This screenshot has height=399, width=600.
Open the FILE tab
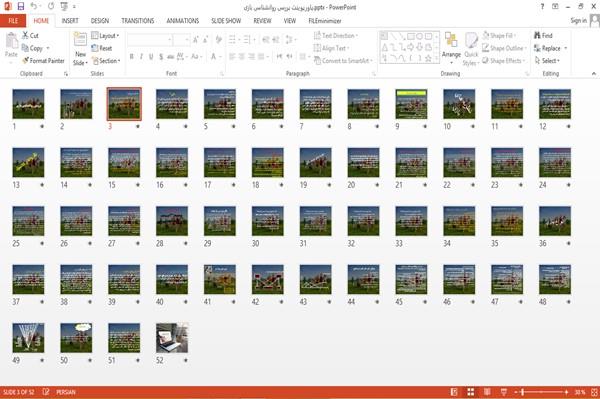click(13, 21)
